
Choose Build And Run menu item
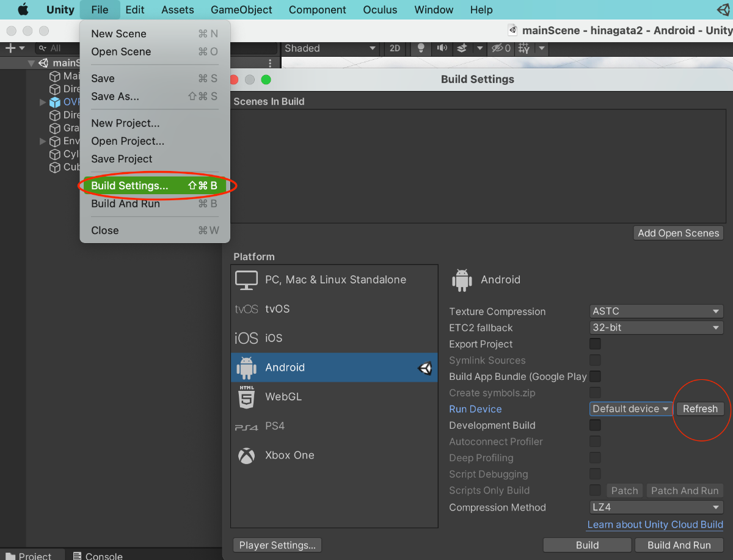coord(155,204)
